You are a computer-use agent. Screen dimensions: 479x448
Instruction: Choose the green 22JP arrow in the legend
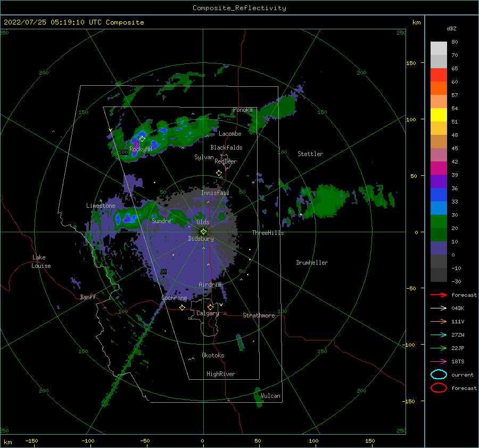[439, 348]
